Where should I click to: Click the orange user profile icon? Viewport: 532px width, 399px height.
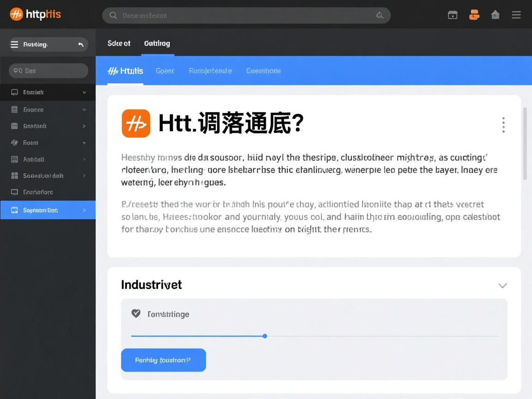point(474,14)
